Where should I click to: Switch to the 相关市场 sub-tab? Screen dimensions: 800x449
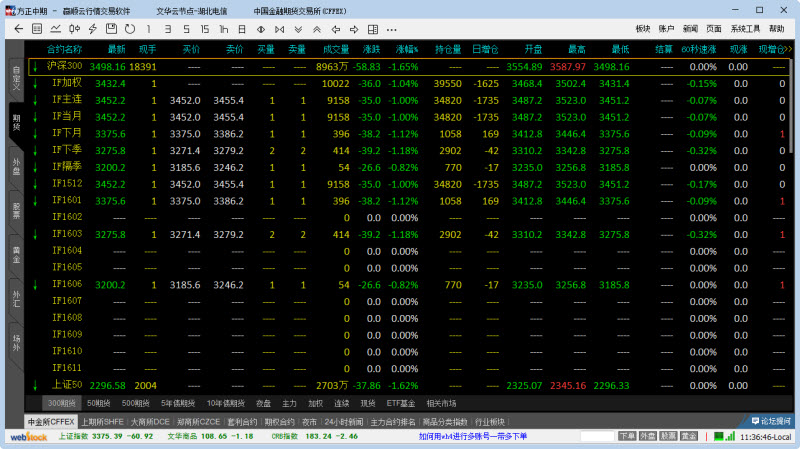click(441, 404)
